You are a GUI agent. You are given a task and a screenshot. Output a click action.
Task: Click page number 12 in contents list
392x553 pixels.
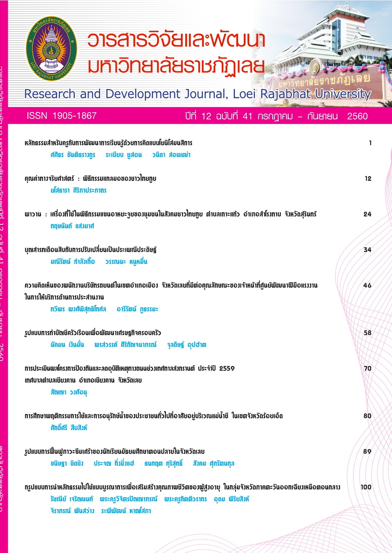[x=368, y=178]
